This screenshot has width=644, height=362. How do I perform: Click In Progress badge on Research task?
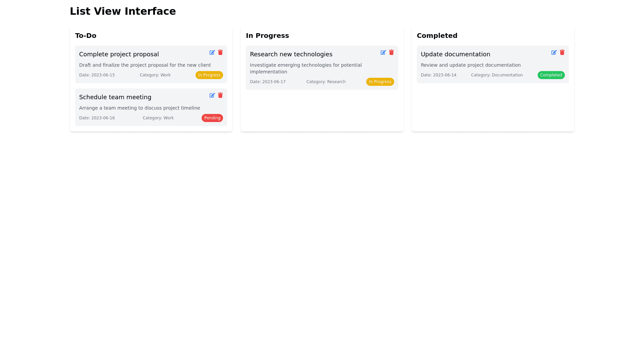(x=380, y=82)
